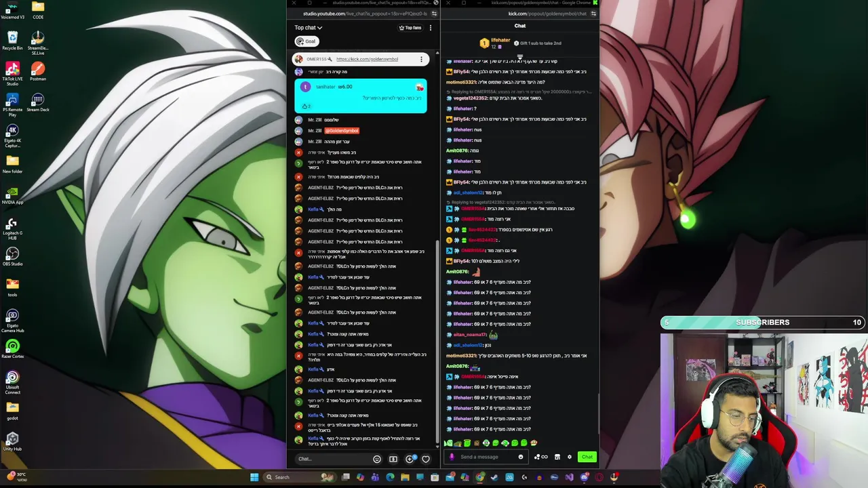The image size is (868, 488).
Task: Click the heart reaction icon in YouTube chat
Action: 426,459
